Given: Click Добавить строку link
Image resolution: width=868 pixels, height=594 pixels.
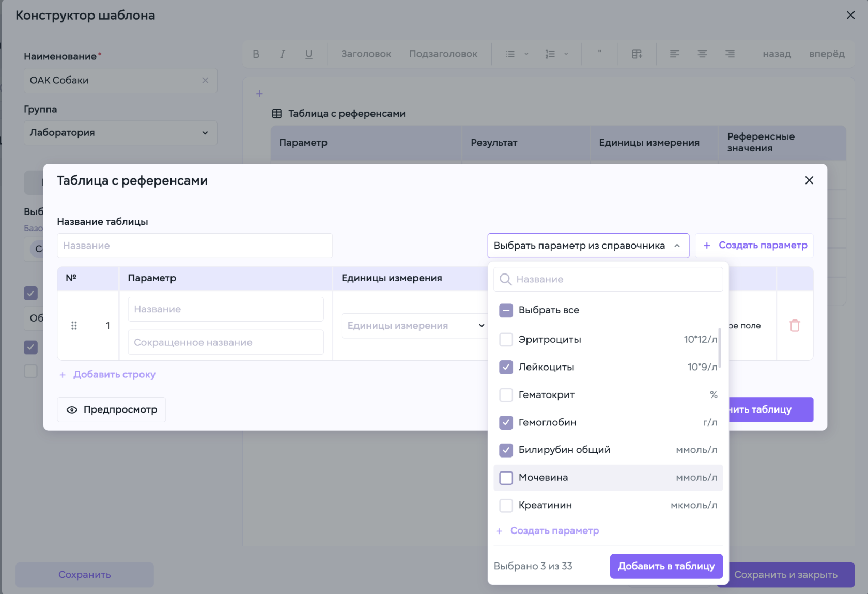Looking at the screenshot, I should [x=114, y=375].
